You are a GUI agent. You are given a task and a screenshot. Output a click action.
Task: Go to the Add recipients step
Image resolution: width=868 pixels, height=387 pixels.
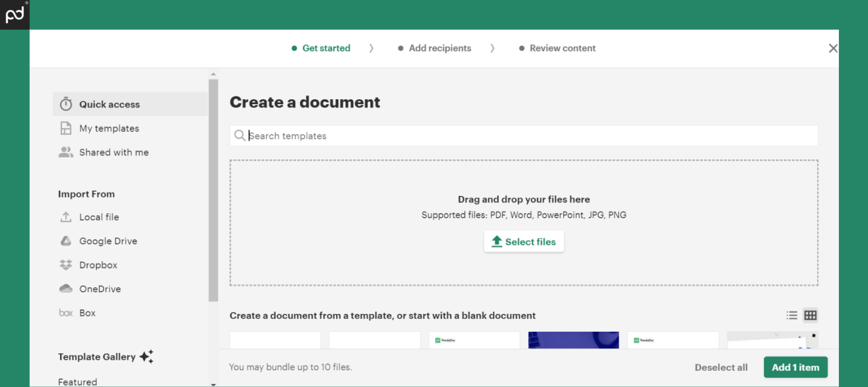(440, 48)
